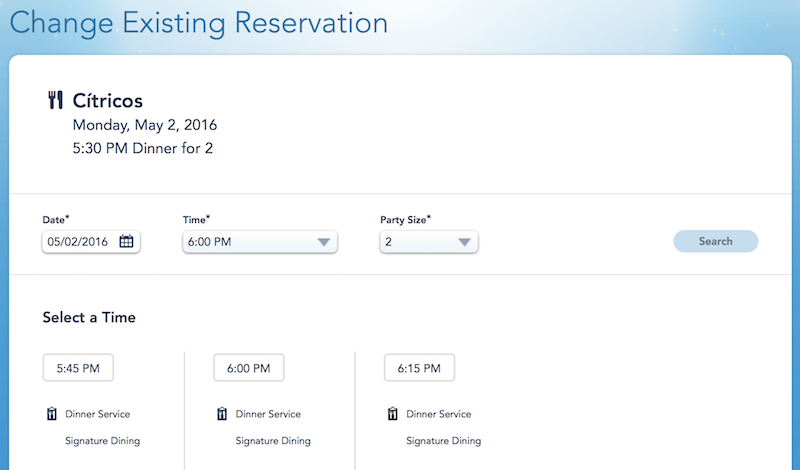Click the Party Size* field label
Screen dimensions: 800x470
[x=405, y=220]
